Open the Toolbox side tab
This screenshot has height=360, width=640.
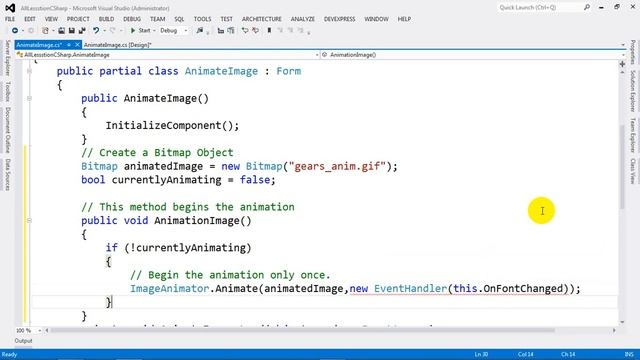7,91
